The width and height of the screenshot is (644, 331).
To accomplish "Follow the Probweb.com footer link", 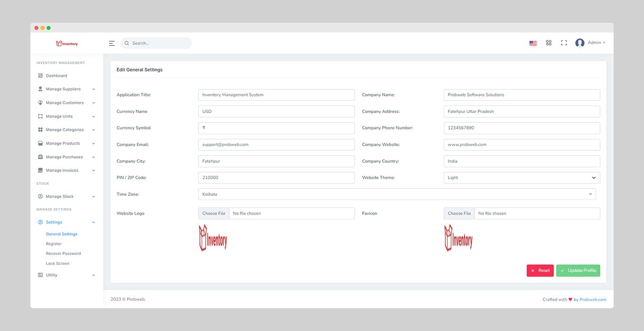I will [x=593, y=299].
